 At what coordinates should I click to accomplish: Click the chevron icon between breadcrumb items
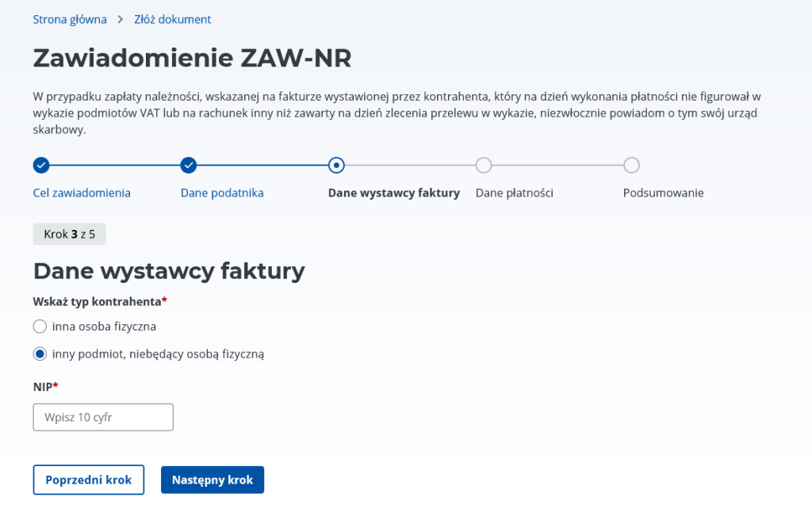[x=121, y=19]
